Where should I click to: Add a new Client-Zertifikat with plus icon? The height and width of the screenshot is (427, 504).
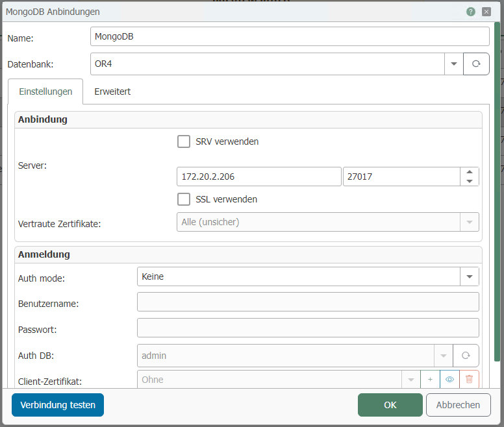click(430, 380)
